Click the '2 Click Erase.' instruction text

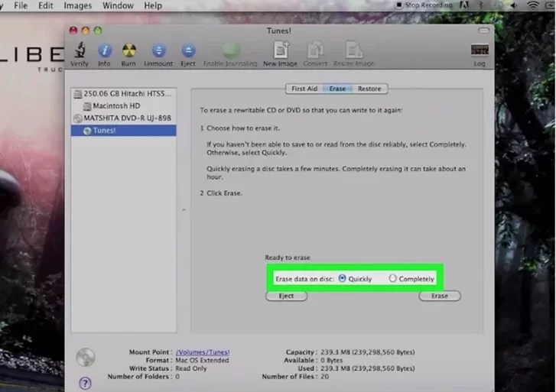pyautogui.click(x=221, y=193)
